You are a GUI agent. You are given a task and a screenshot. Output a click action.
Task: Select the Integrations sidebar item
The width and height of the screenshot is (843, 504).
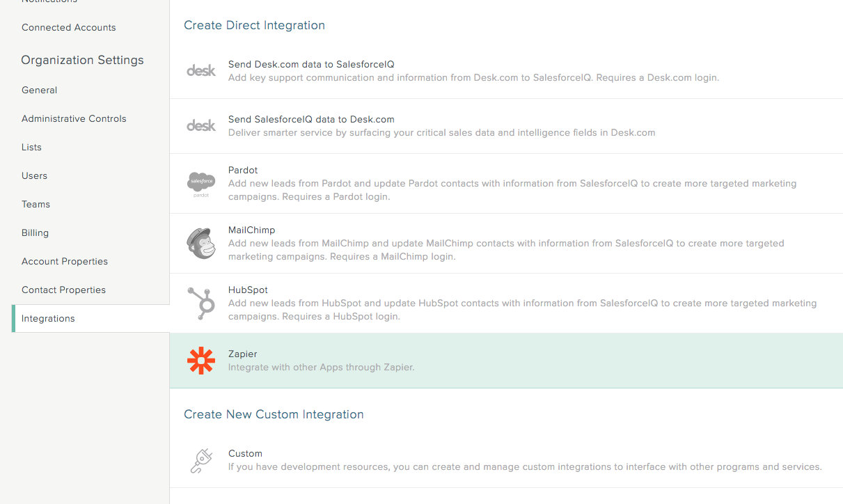90,318
